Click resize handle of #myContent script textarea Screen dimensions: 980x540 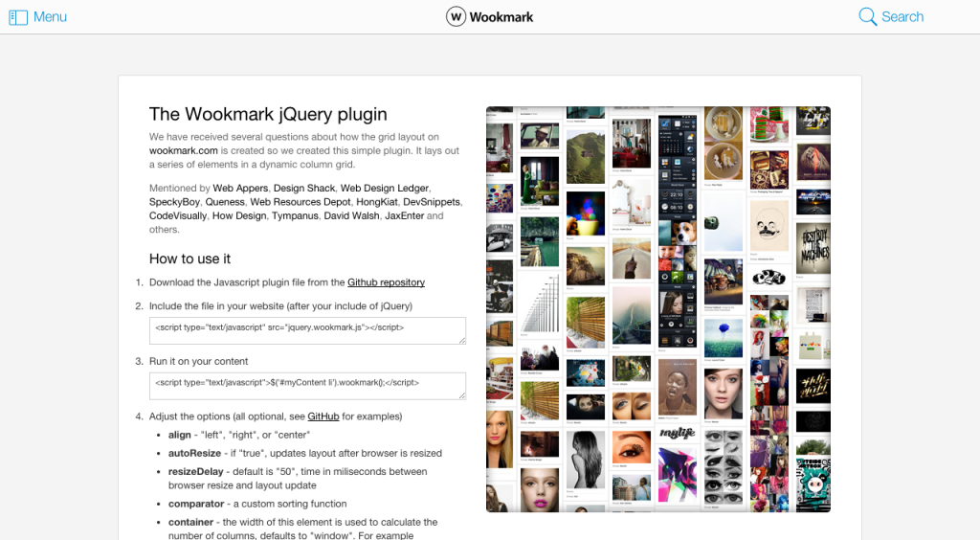point(462,395)
